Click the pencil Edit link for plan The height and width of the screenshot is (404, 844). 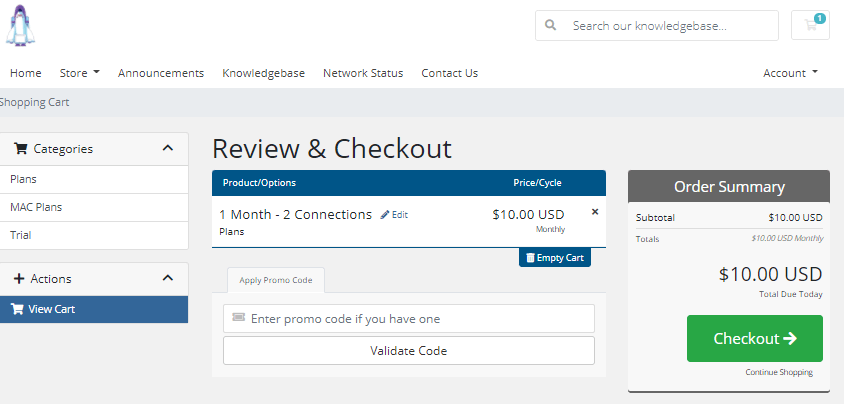pos(394,215)
